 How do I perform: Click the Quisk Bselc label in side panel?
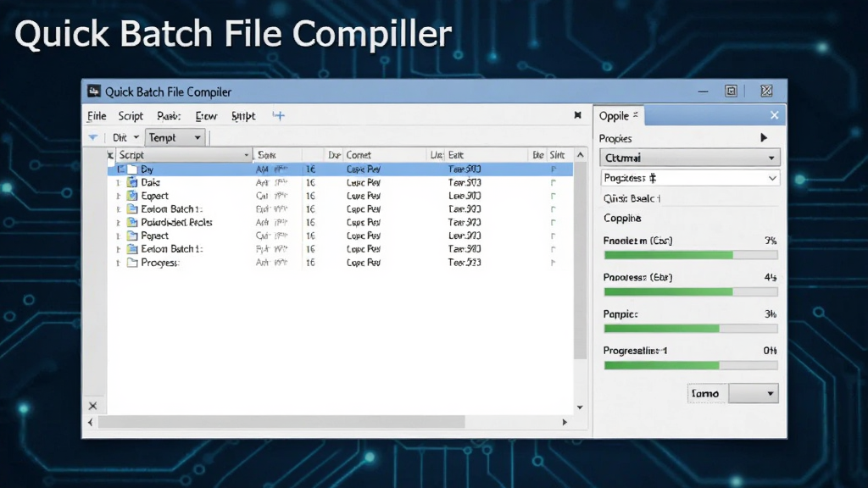point(632,198)
